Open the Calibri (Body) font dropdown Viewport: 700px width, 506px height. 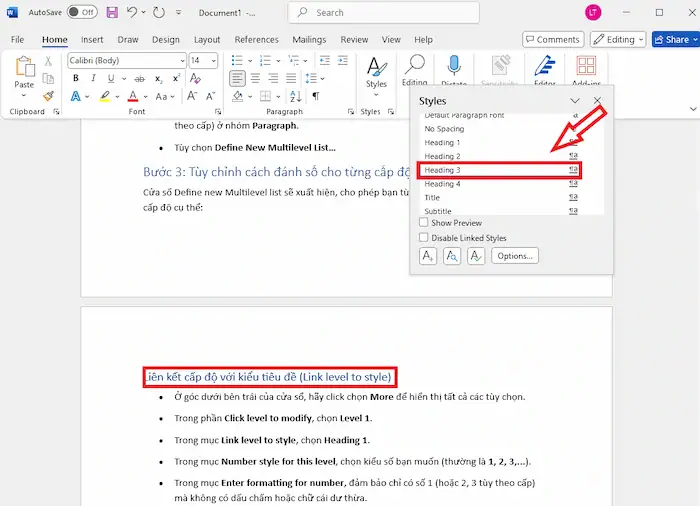coord(125,61)
